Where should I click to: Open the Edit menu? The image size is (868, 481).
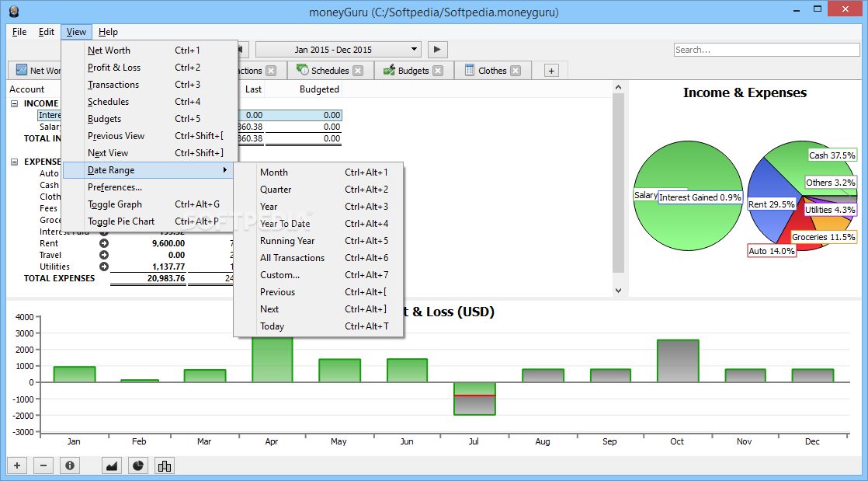47,32
